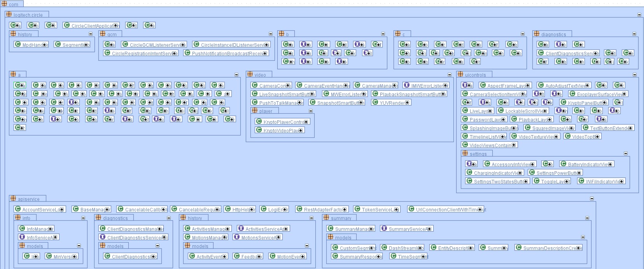Click the package icon on the video tab
The image size is (644, 269).
tap(250, 74)
